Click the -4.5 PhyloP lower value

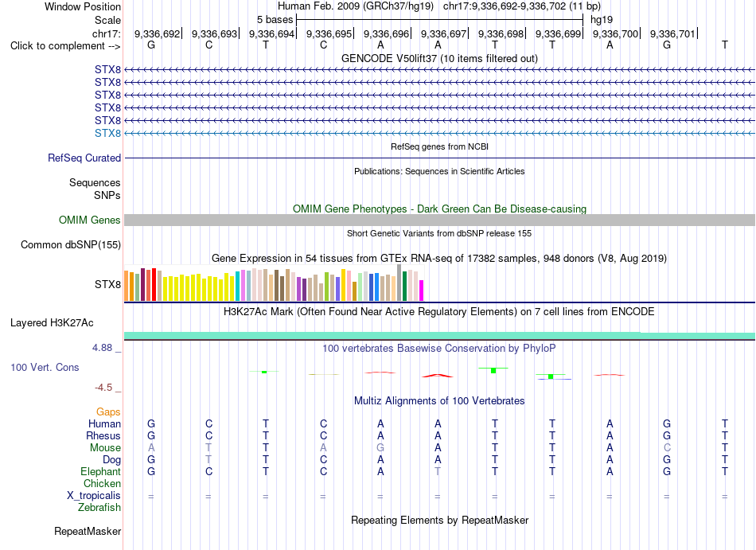coord(103,388)
